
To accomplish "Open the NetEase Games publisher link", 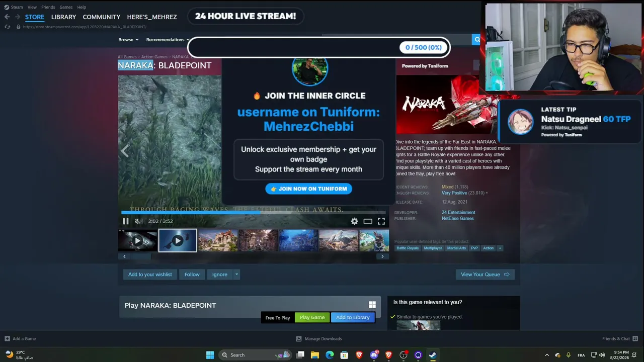I will pos(458,218).
